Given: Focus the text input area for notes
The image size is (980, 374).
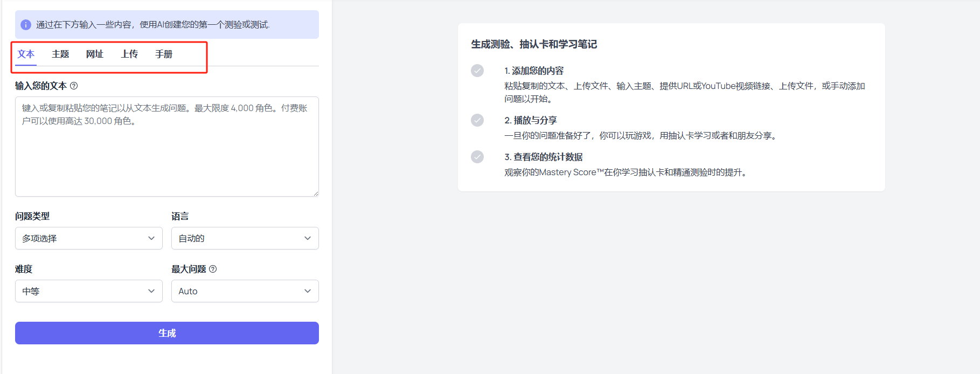Looking at the screenshot, I should (x=167, y=147).
